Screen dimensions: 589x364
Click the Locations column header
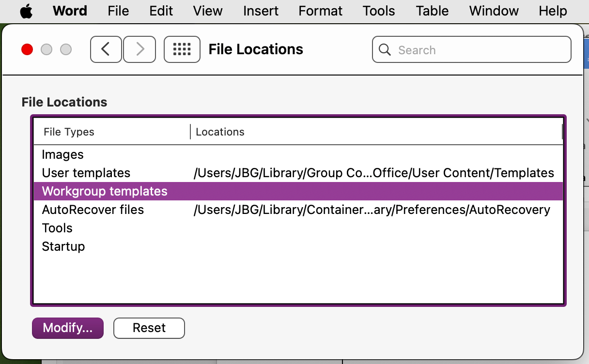click(377, 132)
